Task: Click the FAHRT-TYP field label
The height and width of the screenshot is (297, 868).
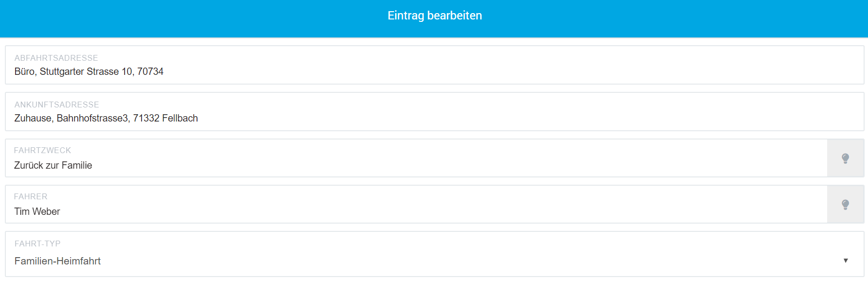Action: 37,244
